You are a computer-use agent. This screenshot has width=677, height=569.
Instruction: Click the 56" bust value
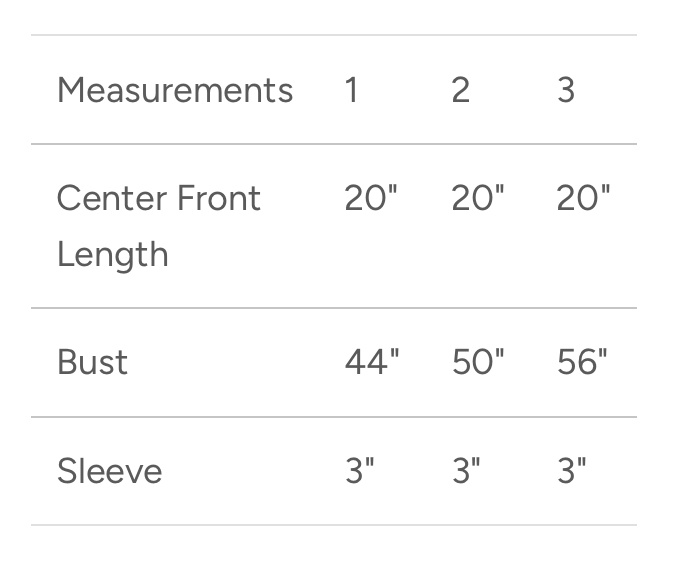(x=583, y=362)
